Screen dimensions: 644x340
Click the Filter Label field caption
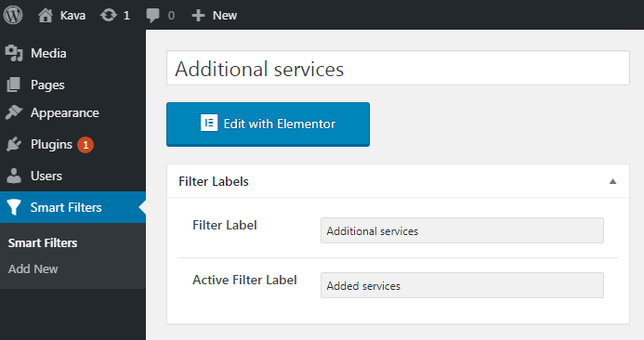tap(225, 225)
